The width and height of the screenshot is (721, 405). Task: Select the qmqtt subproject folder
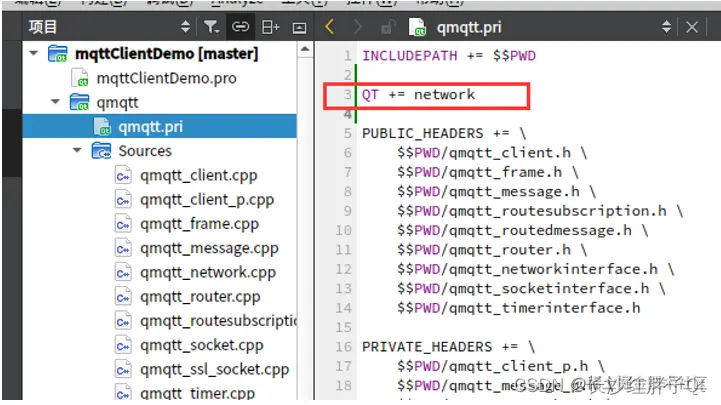point(117,103)
